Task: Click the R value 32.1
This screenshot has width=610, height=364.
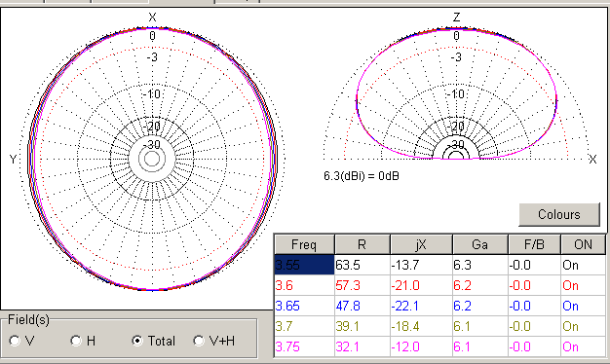Action: click(x=362, y=346)
